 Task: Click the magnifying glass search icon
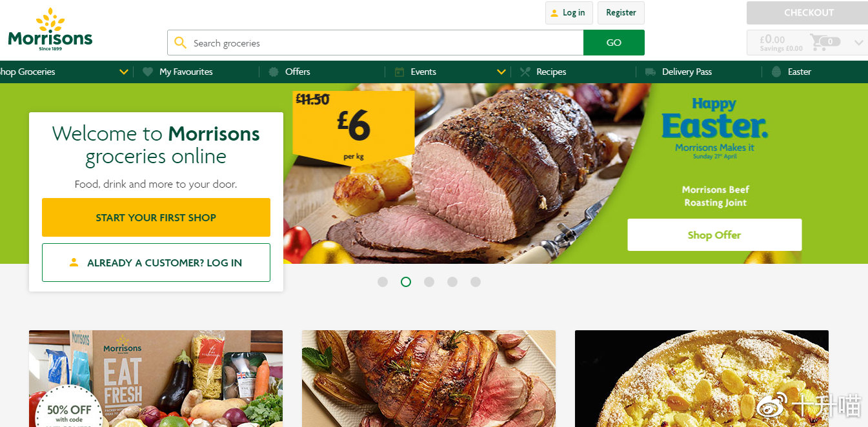(x=180, y=43)
